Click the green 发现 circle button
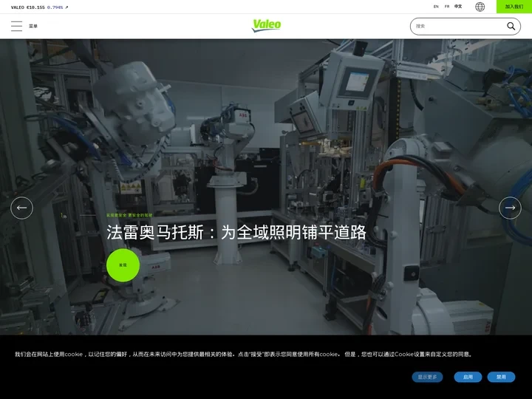Image resolution: width=532 pixels, height=399 pixels. [123, 265]
